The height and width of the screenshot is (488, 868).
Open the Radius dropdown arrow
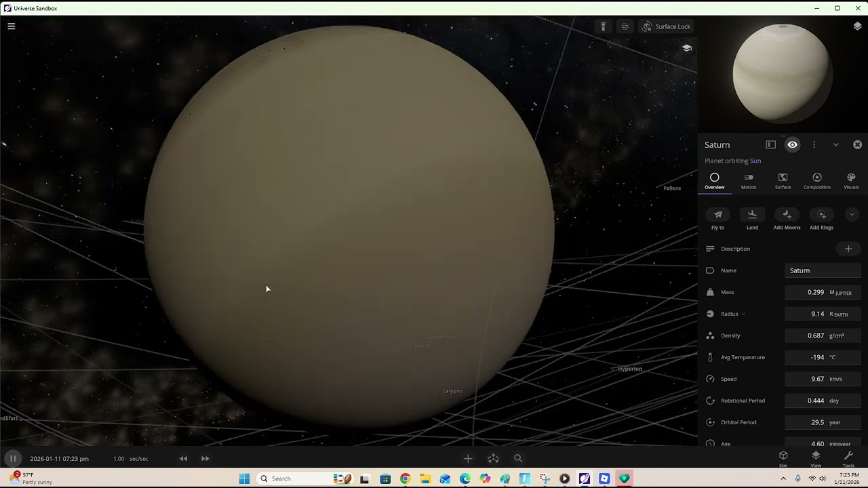743,314
